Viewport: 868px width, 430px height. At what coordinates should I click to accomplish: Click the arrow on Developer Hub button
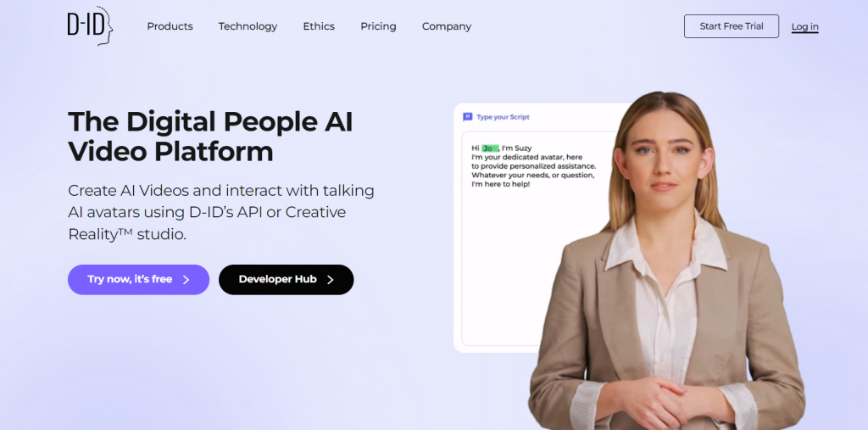tap(331, 280)
